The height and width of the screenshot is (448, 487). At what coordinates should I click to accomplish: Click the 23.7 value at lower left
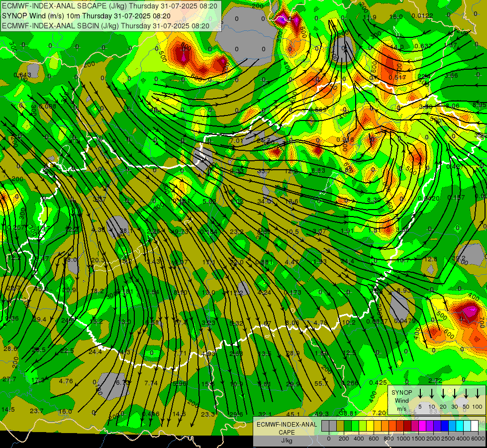(37, 411)
